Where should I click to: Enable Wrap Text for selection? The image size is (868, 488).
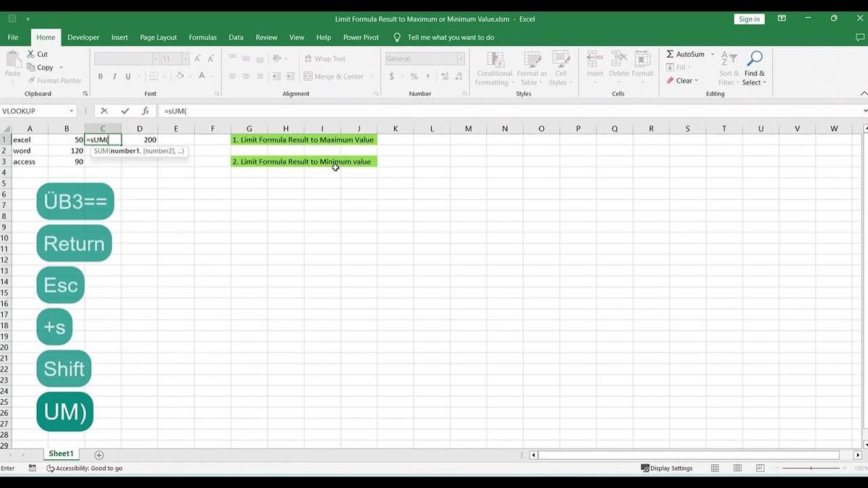pyautogui.click(x=325, y=59)
